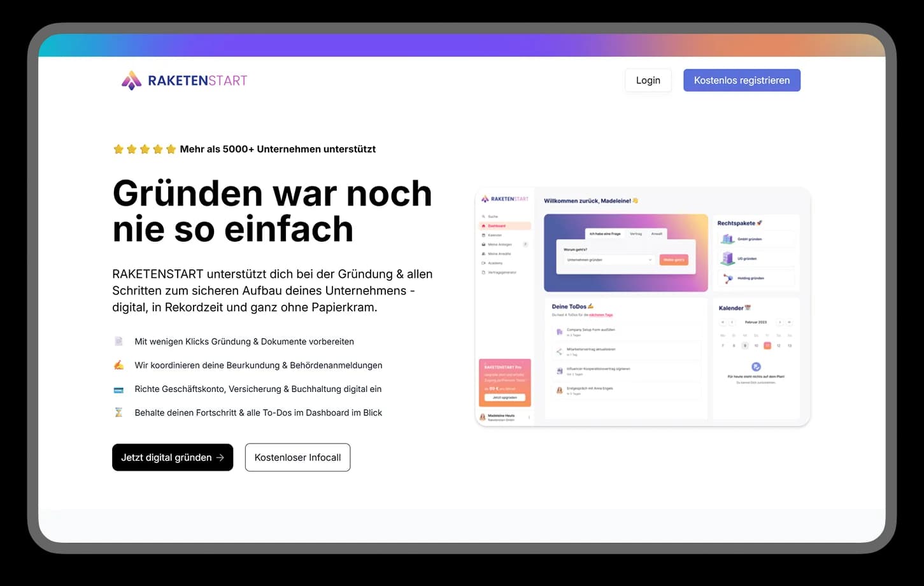Select the UG gründen package

[756, 258]
